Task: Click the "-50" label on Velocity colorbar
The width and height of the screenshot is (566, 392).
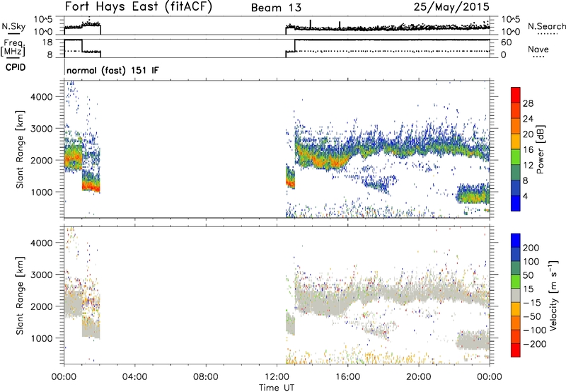Action: (x=532, y=316)
